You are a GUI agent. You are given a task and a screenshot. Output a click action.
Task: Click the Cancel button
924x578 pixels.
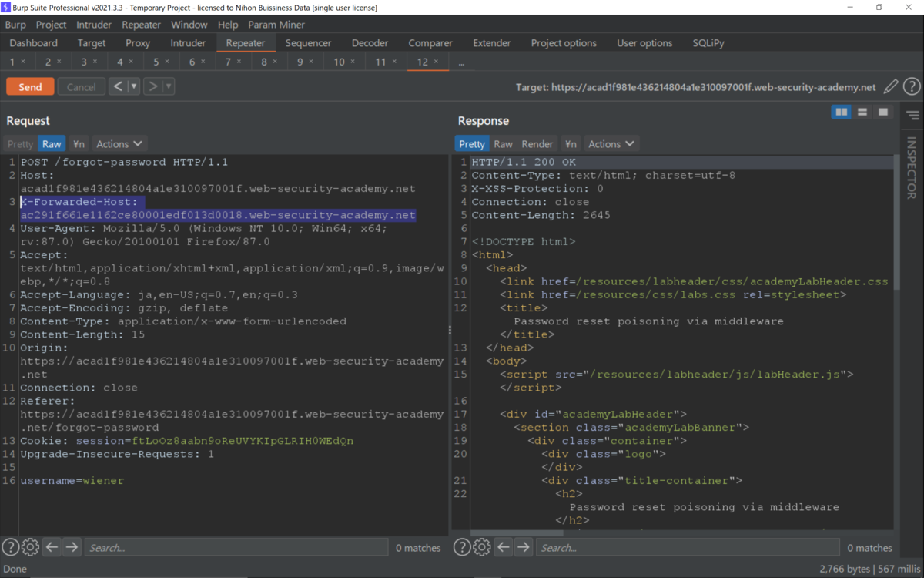pyautogui.click(x=82, y=87)
